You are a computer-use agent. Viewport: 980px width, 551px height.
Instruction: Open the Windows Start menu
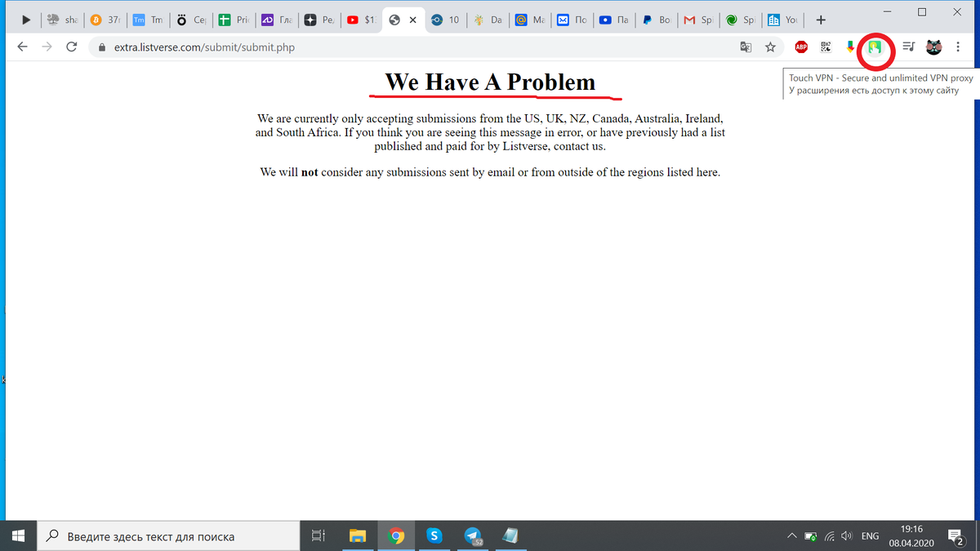coord(19,536)
